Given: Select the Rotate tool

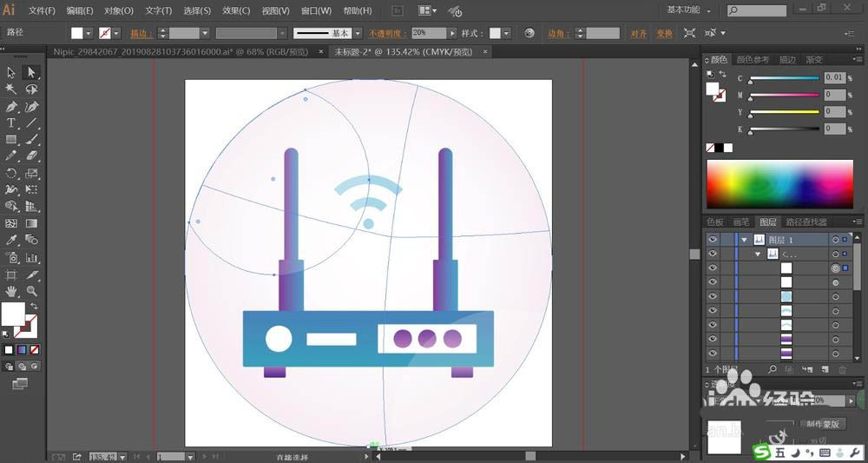Looking at the screenshot, I should [11, 174].
